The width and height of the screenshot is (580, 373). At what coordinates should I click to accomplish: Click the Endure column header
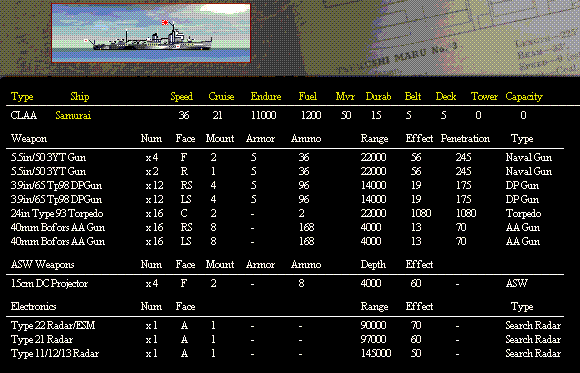point(266,97)
